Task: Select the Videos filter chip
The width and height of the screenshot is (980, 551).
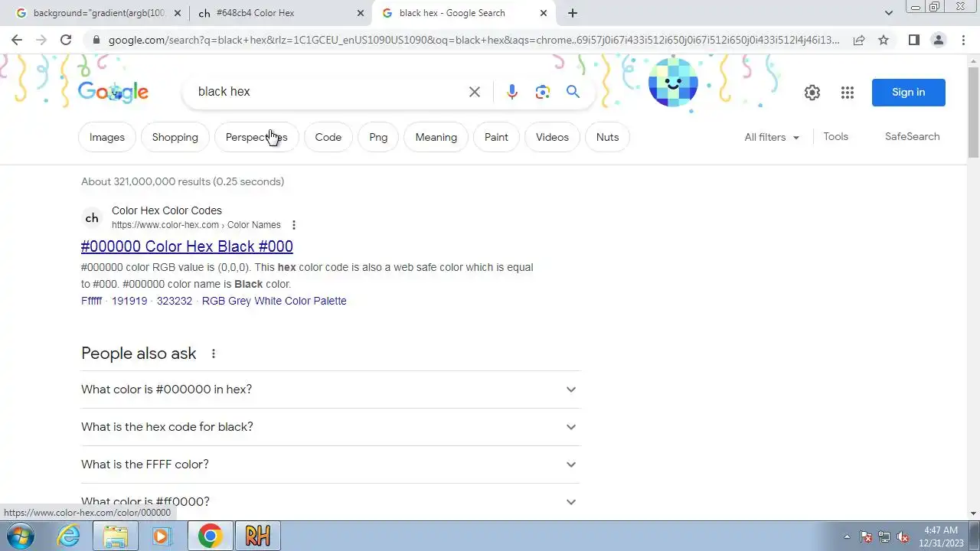Action: coord(552,137)
